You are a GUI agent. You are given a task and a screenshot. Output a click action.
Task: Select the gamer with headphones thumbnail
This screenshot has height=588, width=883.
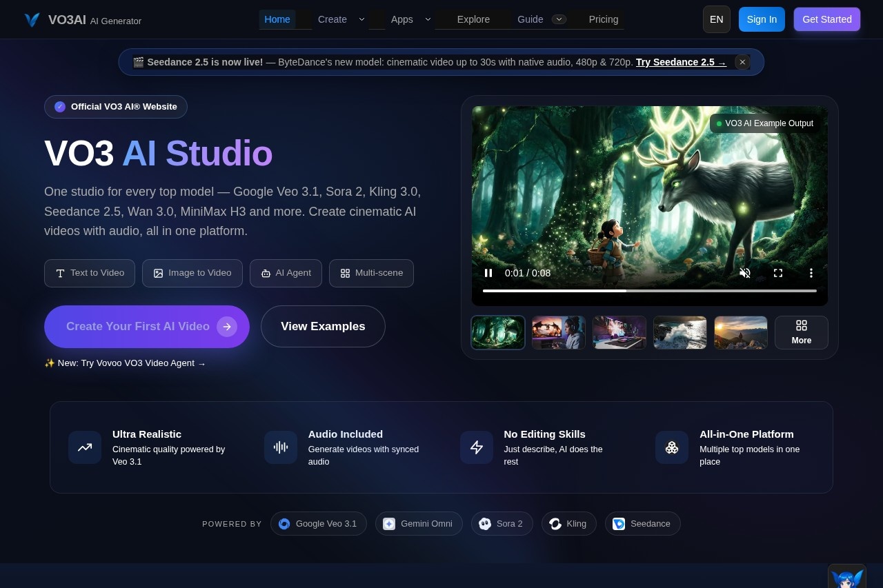click(x=559, y=333)
